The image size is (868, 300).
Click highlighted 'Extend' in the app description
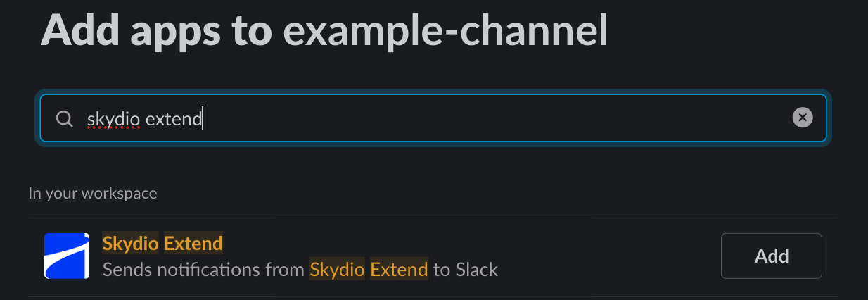pos(399,269)
